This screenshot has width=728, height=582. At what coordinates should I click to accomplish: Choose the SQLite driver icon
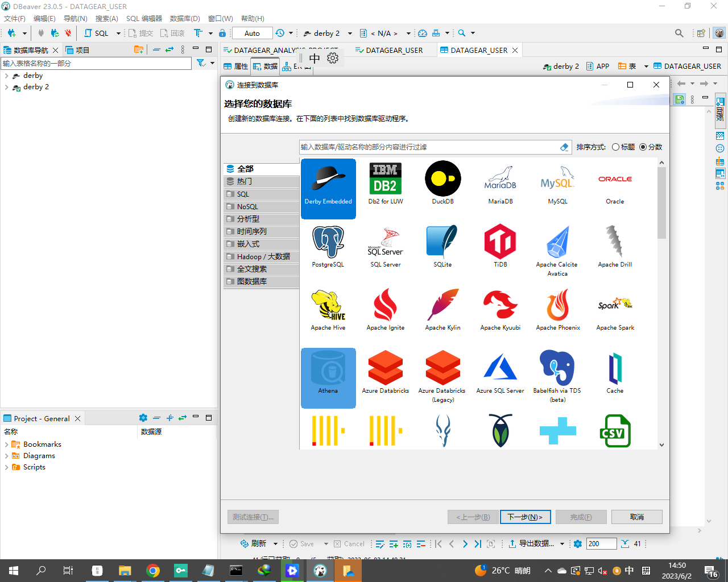coord(442,247)
